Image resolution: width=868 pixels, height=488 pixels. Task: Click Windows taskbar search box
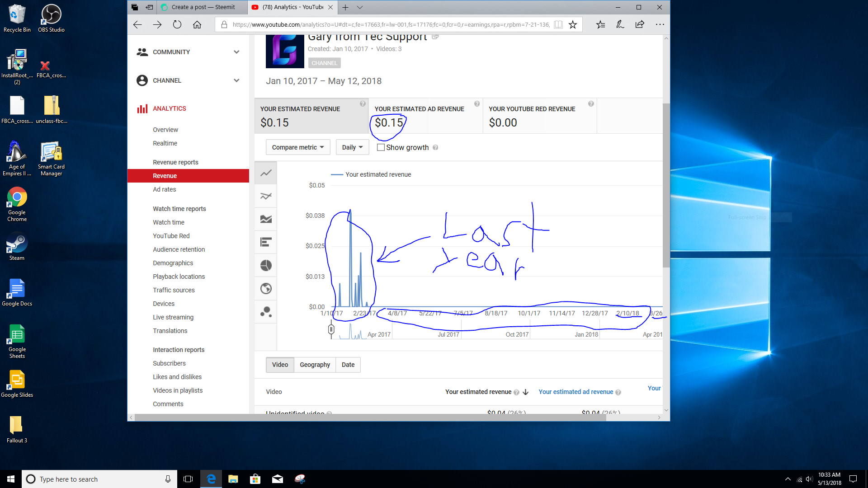99,479
